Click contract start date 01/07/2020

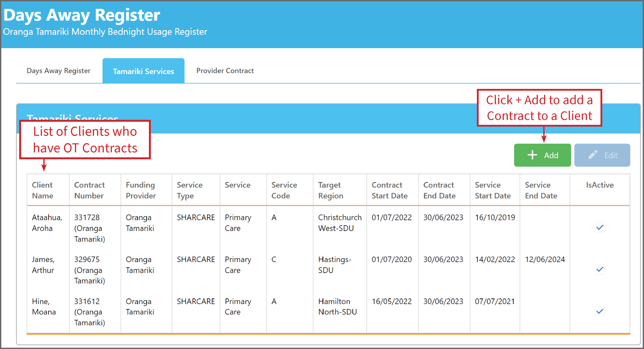pos(391,259)
